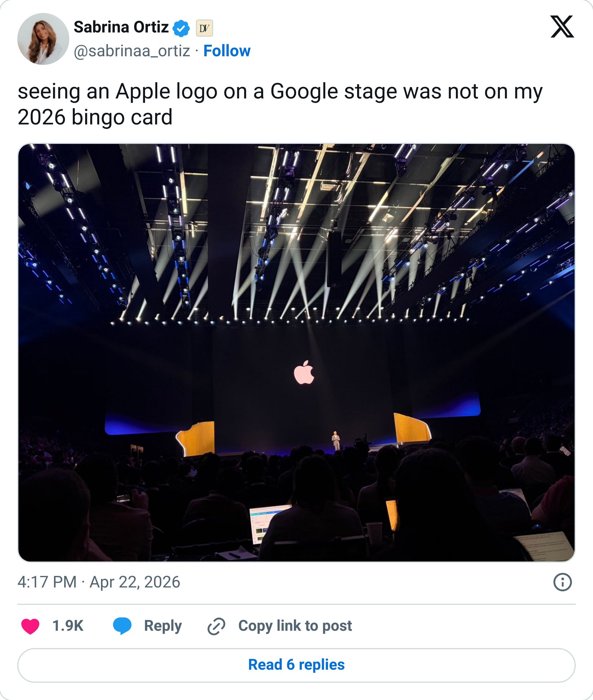Click Sabrina Ortiz's profile picture
The height and width of the screenshot is (700, 593).
point(43,40)
